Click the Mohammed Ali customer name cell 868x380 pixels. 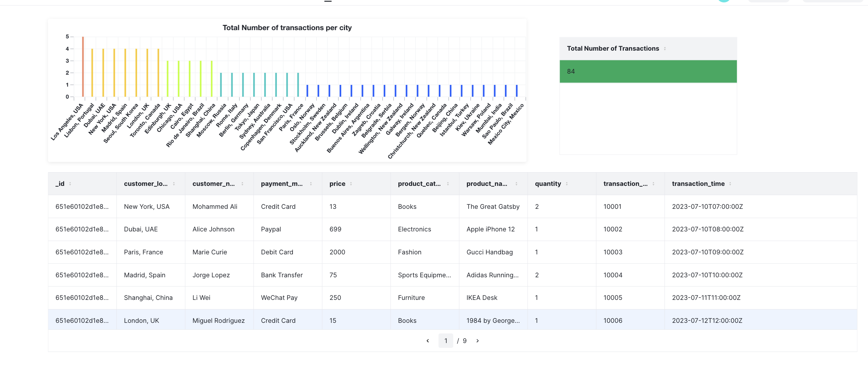point(215,207)
